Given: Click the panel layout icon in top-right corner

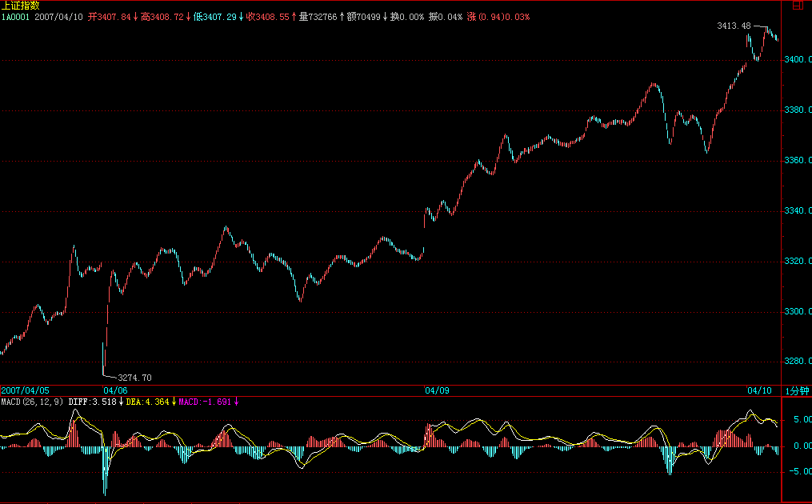Looking at the screenshot, I should point(796,6).
